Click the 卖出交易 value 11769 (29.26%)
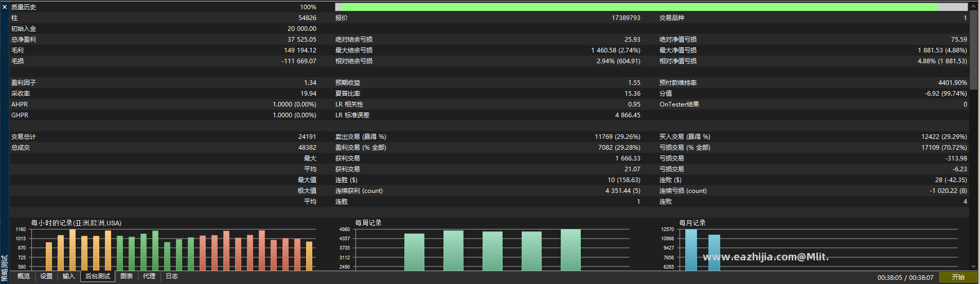Image resolution: width=980 pixels, height=284 pixels. tap(618, 137)
